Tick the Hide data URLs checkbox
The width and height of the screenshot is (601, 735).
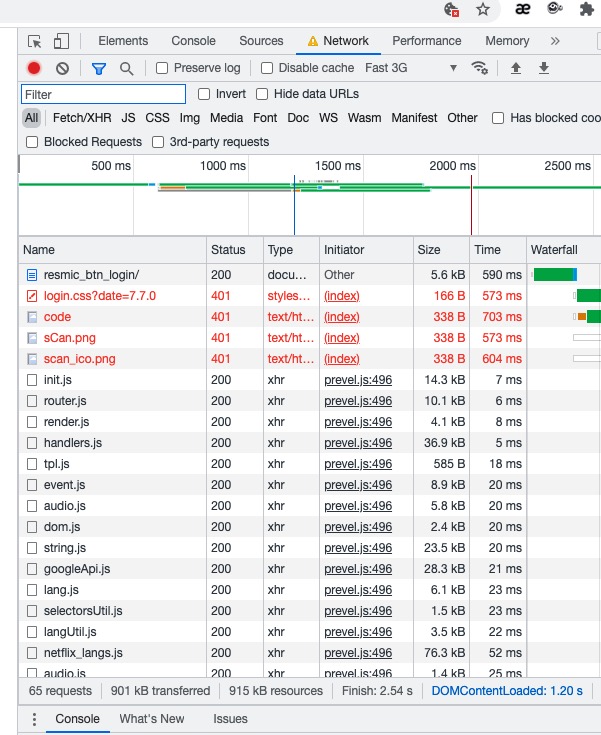pyautogui.click(x=262, y=94)
